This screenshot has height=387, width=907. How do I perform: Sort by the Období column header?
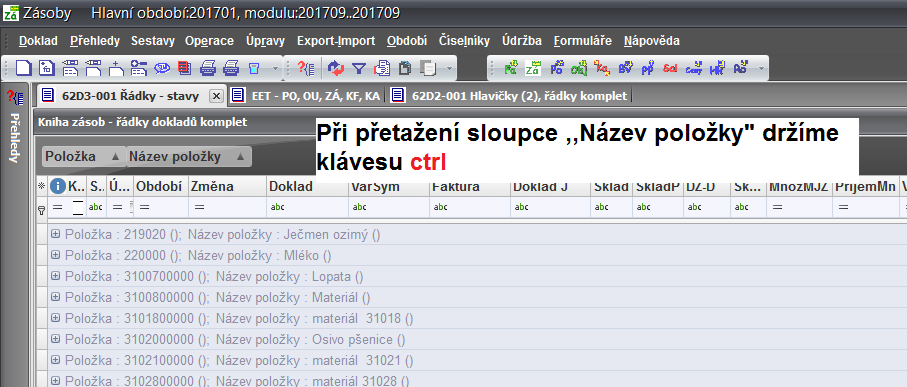pyautogui.click(x=161, y=186)
